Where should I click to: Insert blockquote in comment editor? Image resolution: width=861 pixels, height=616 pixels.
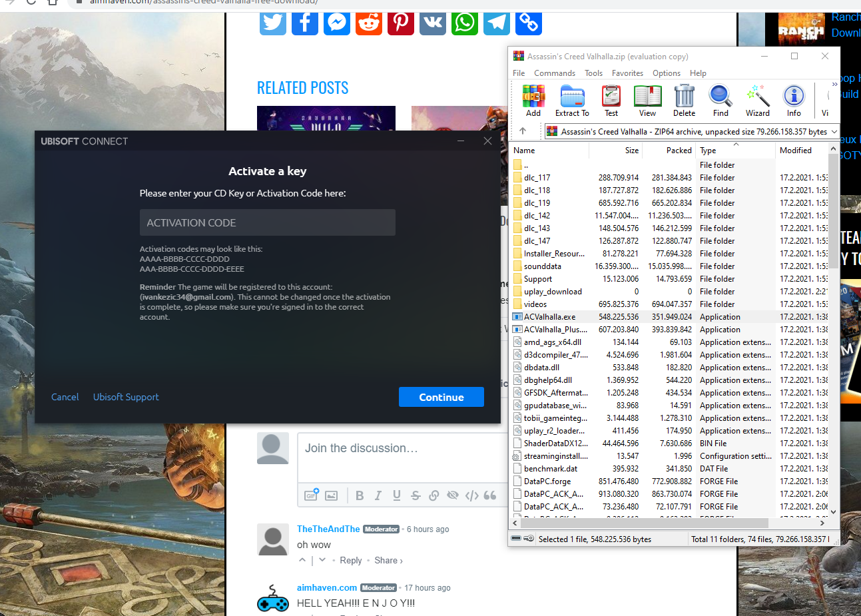pyautogui.click(x=490, y=495)
